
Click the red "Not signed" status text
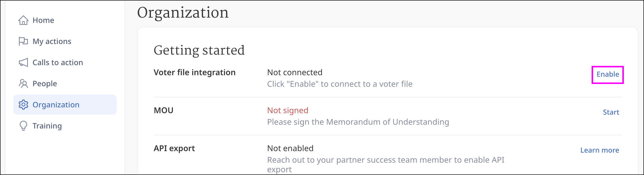point(288,110)
